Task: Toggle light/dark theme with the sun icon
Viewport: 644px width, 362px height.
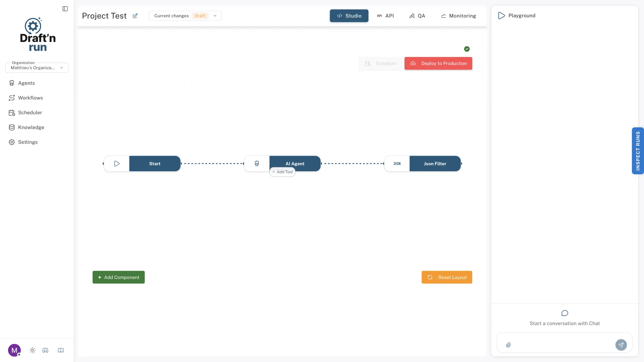Action: click(33, 350)
